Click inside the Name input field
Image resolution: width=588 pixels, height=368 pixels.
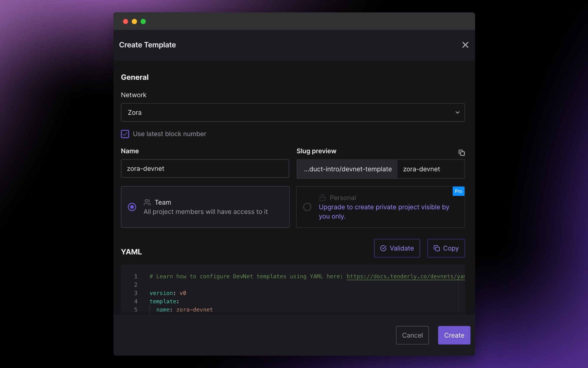pos(205,168)
